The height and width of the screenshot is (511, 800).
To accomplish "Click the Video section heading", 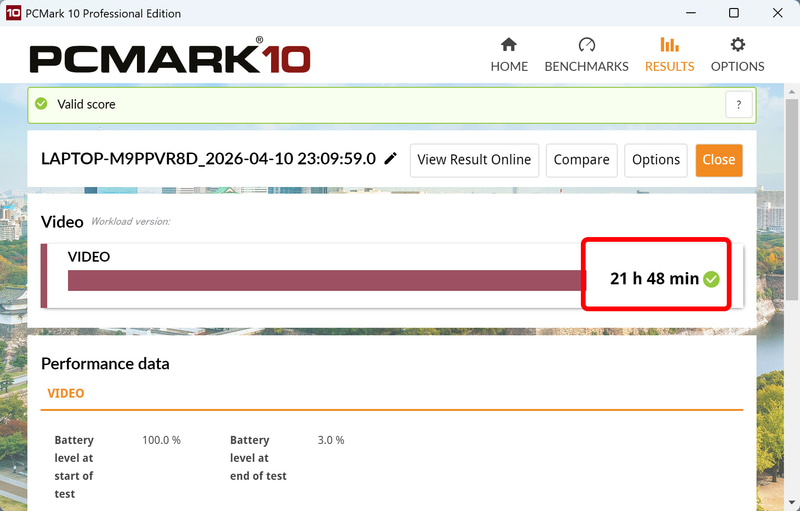I will pyautogui.click(x=62, y=222).
